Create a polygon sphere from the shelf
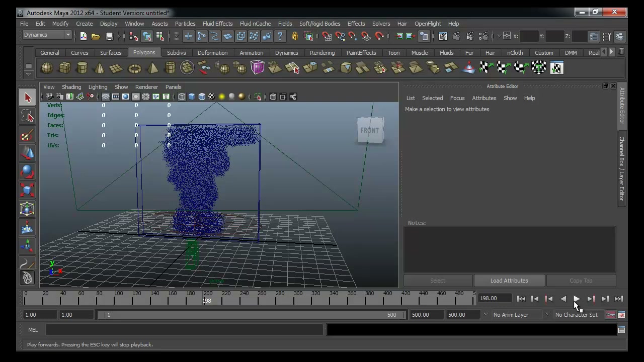Screen dimensions: 644x362 tap(47, 68)
